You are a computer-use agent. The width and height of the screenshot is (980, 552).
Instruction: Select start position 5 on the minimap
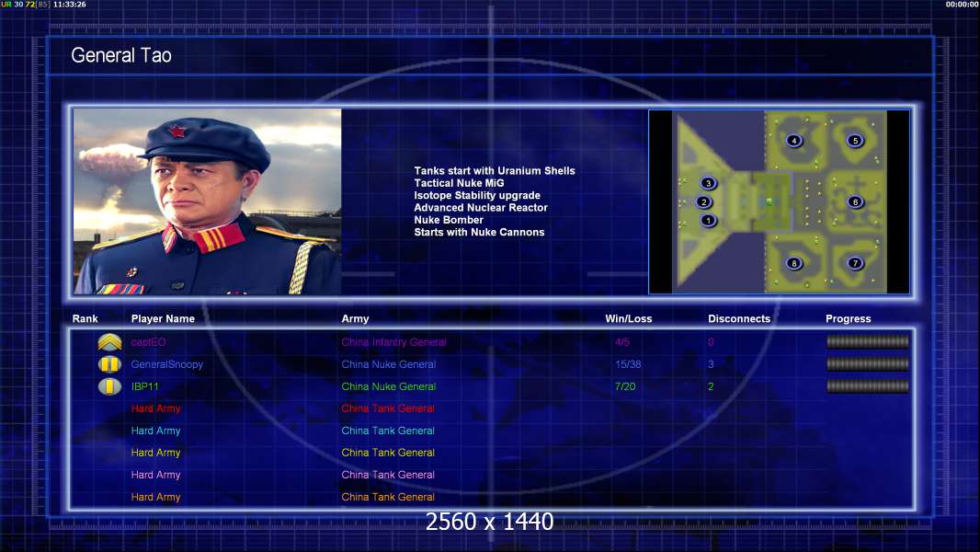[855, 141]
